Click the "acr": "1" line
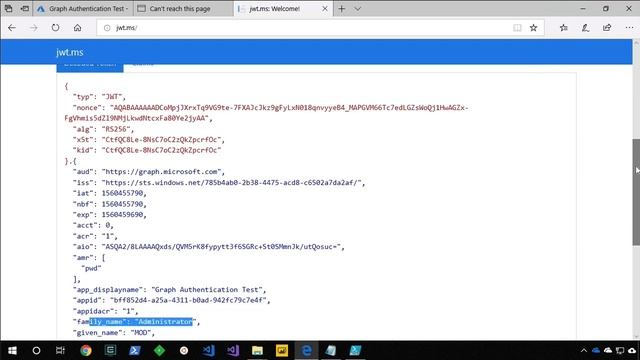This screenshot has width=640, height=360. click(x=95, y=236)
